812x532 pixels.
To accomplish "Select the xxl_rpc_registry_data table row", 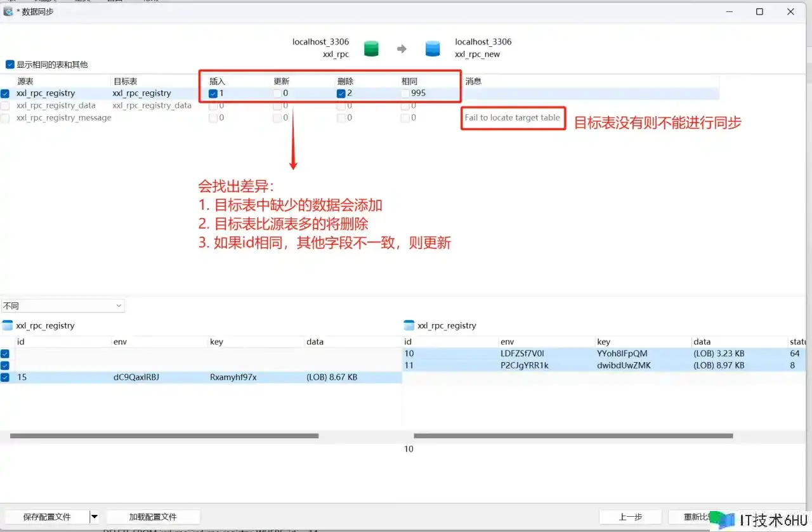I will tap(56, 106).
